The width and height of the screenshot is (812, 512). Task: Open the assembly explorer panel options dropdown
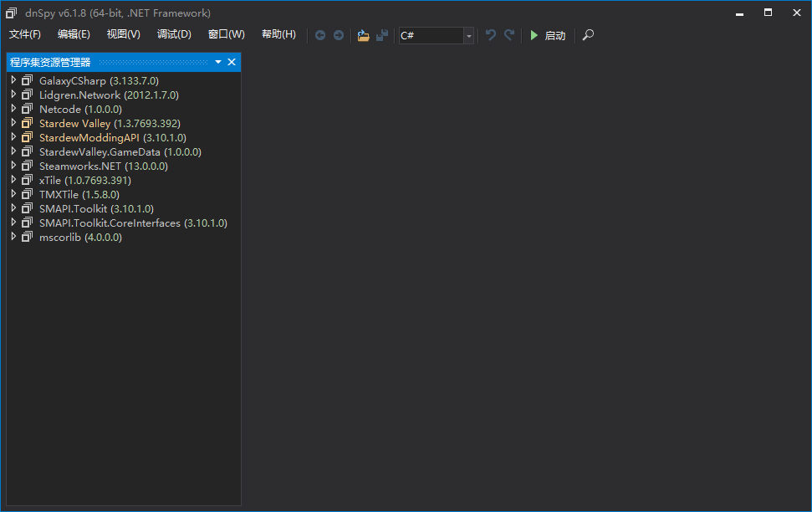[218, 62]
